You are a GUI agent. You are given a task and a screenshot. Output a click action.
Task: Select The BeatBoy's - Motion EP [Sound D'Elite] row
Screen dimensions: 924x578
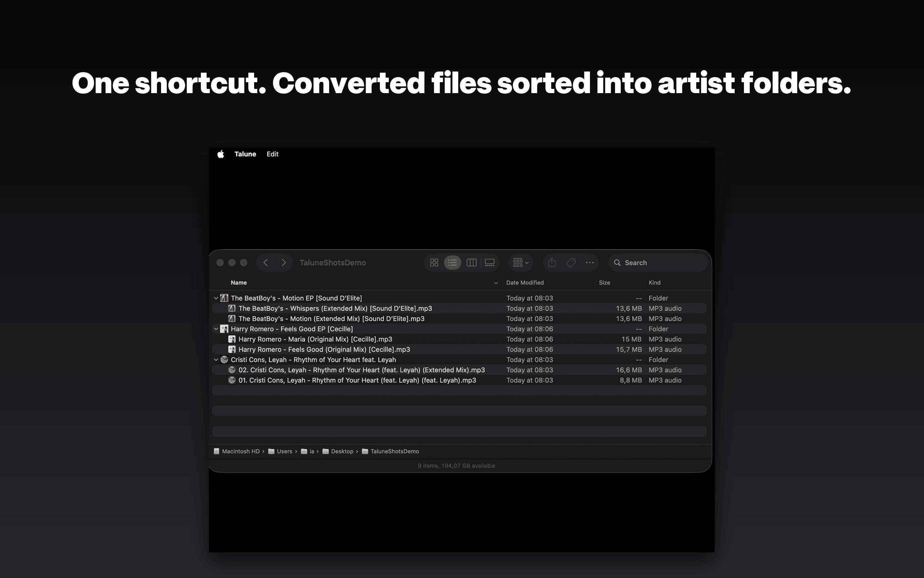(x=459, y=298)
